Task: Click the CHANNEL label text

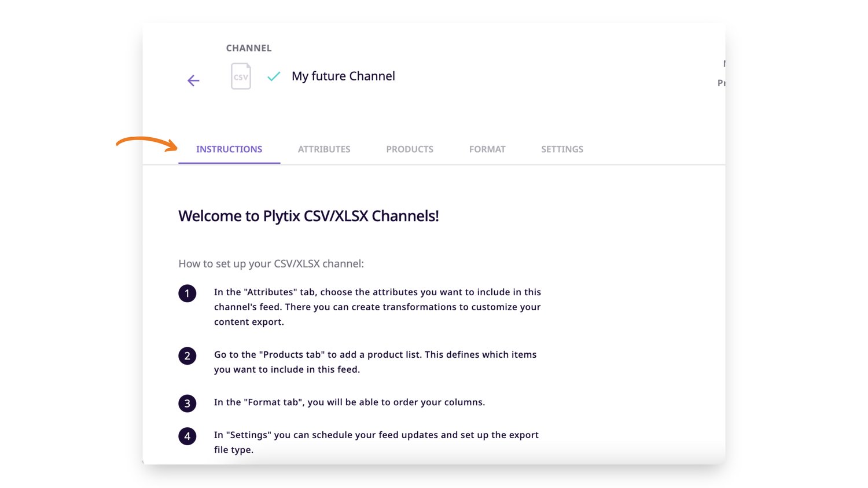Action: click(x=249, y=47)
